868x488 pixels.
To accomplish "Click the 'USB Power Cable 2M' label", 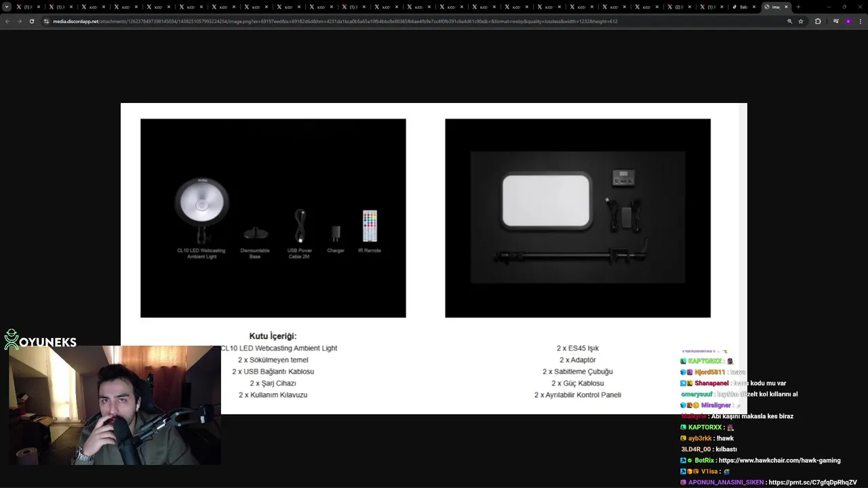I will 299,253.
